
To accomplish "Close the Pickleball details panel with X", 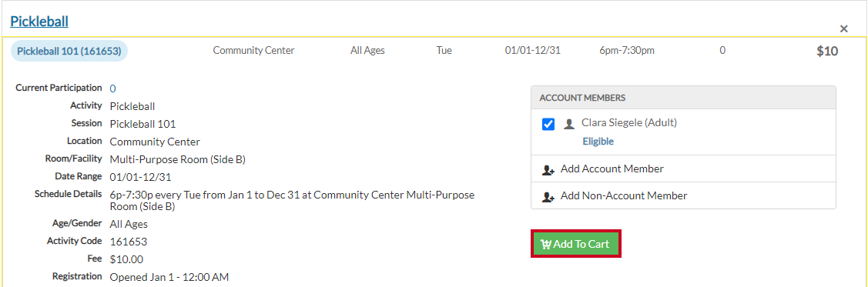I will click(x=843, y=28).
